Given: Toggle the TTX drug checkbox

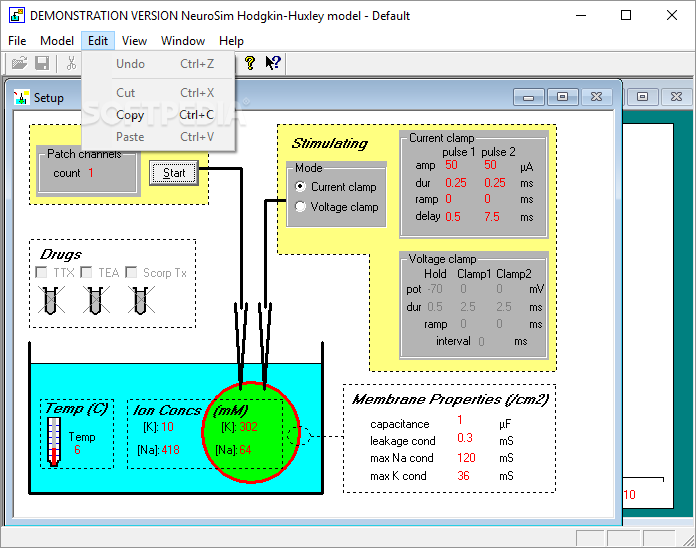Looking at the screenshot, I should [41, 272].
